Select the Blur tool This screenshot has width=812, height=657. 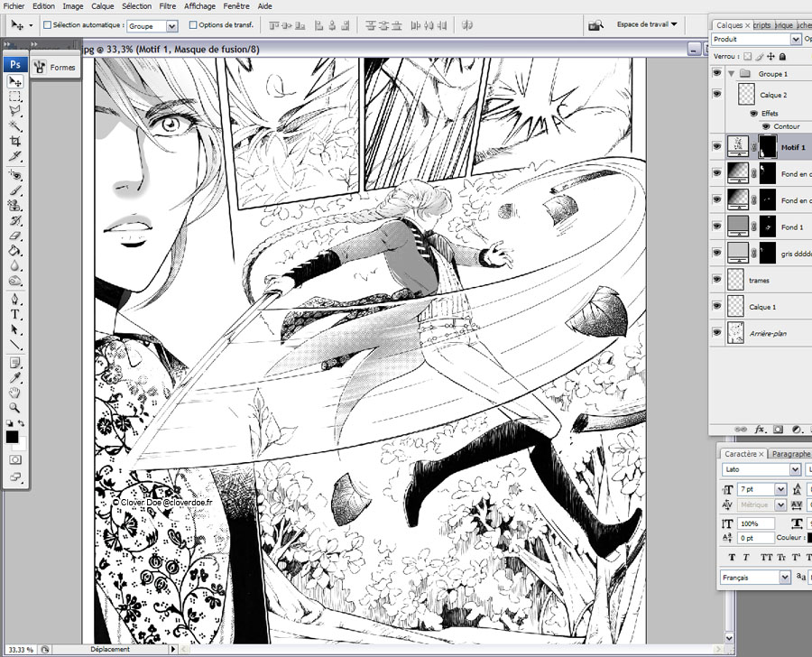pyautogui.click(x=15, y=265)
